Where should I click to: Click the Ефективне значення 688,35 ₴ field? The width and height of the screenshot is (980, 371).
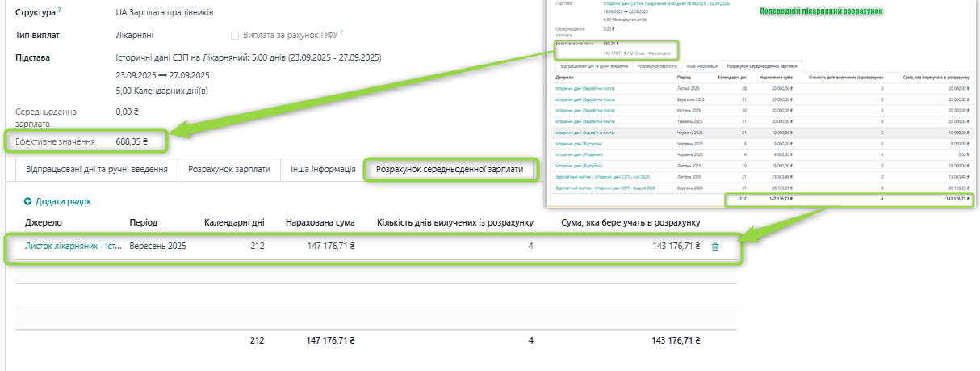132,141
